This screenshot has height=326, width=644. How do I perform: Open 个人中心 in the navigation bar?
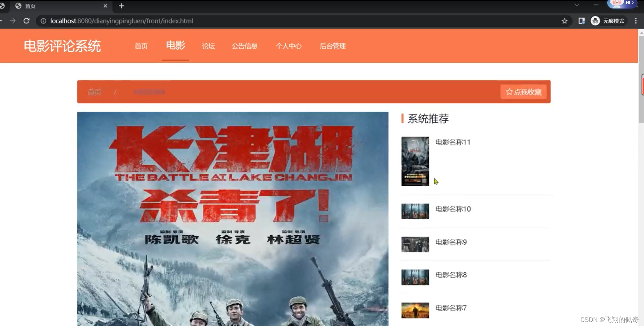point(289,46)
